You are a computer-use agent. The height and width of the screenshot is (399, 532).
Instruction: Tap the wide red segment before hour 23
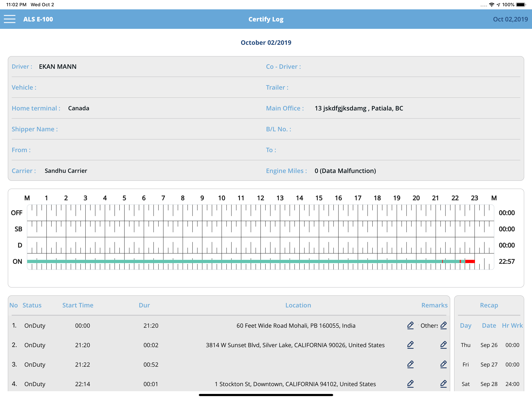(470, 261)
